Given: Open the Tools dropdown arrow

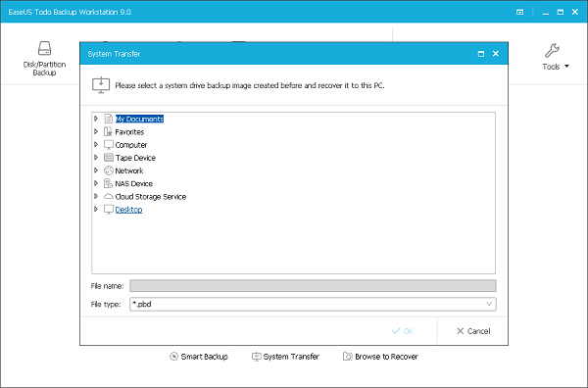Looking at the screenshot, I should (x=566, y=67).
